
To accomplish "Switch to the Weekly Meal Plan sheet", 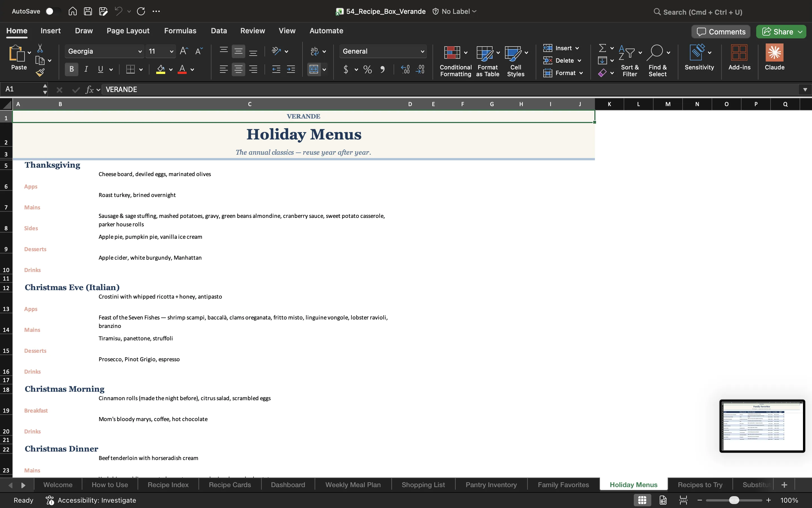I will pos(353,485).
